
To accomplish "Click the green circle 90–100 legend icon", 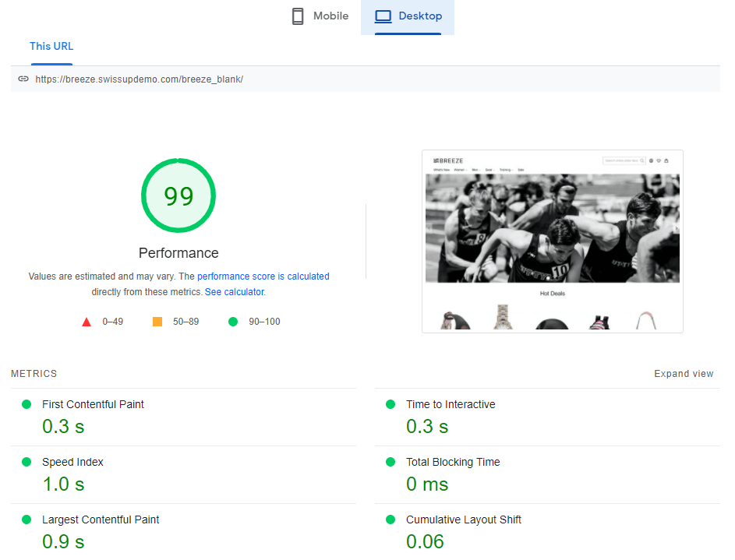I will coord(233,322).
